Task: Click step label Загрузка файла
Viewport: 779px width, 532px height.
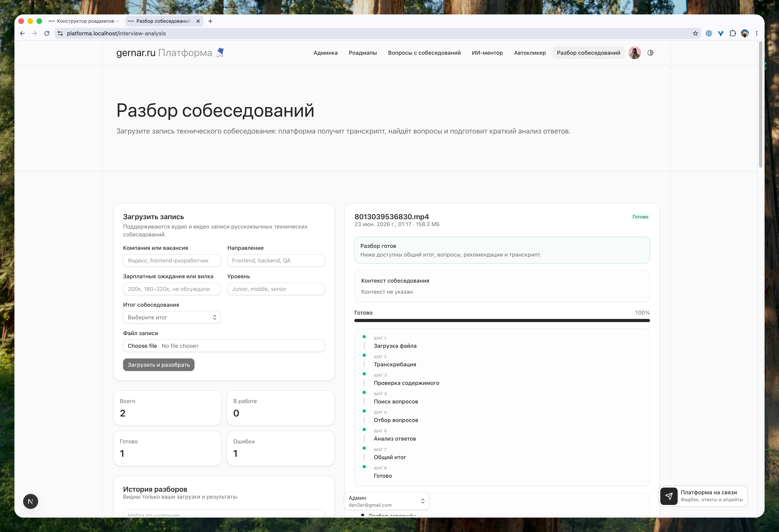Action: [395, 346]
